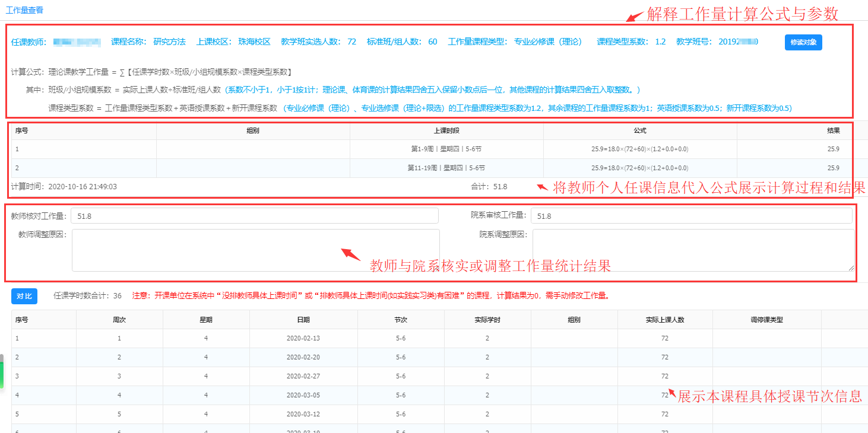Select the 第1-9周 formula row
This screenshot has width=868, height=433.
(x=446, y=149)
